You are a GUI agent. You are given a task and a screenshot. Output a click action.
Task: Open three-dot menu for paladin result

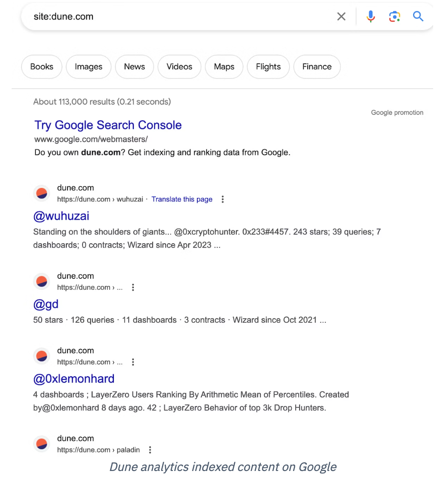150,450
